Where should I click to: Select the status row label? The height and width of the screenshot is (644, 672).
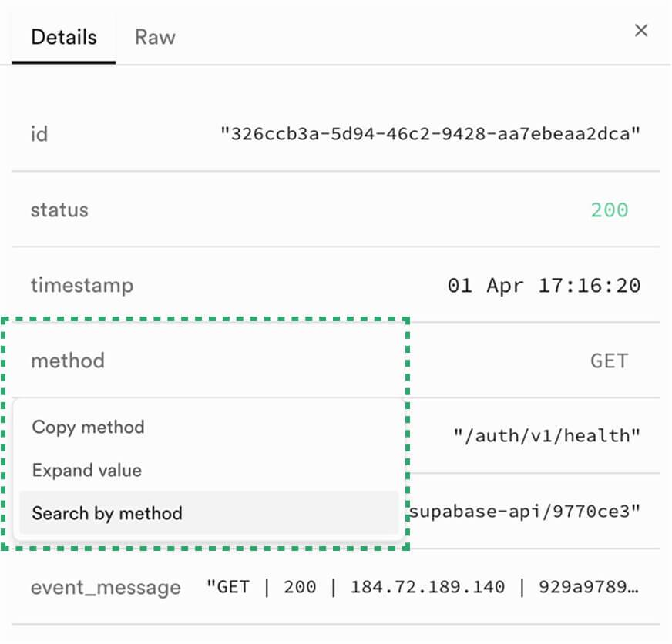[59, 210]
